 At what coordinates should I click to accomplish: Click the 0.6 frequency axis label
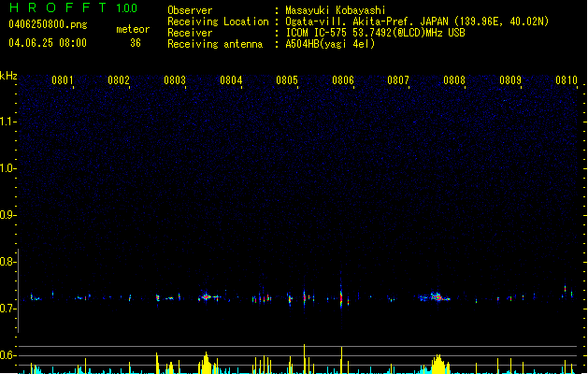7,355
